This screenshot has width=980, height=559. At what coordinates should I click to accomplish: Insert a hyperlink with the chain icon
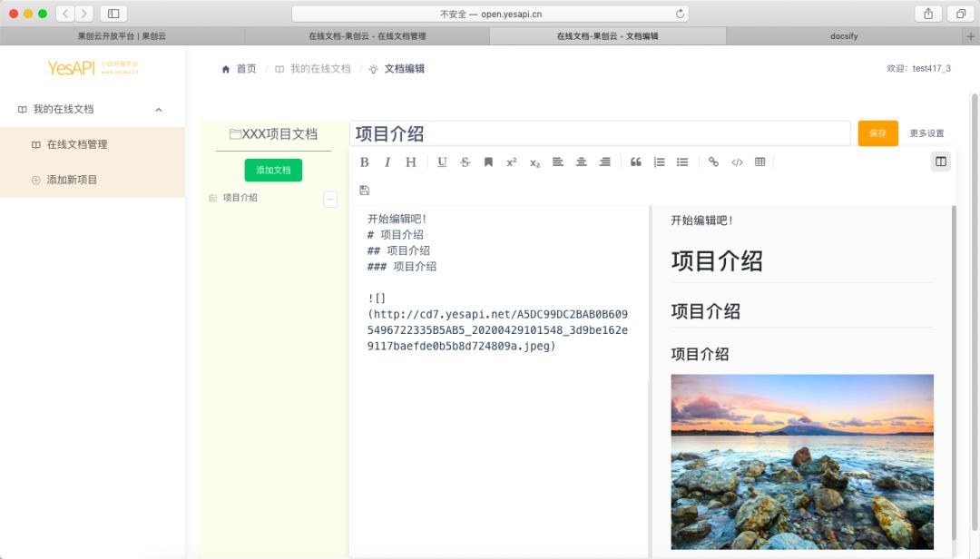pyautogui.click(x=712, y=162)
